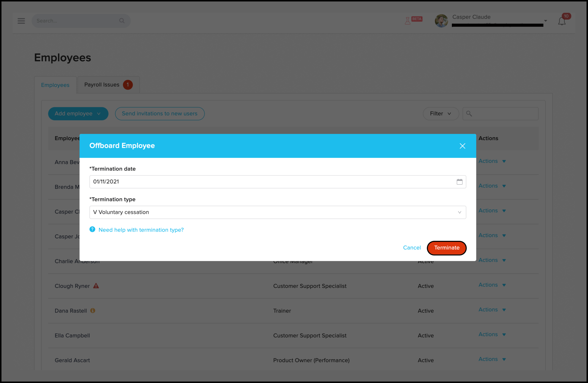Click inside the termination date field
The image size is (588, 383).
(222, 182)
